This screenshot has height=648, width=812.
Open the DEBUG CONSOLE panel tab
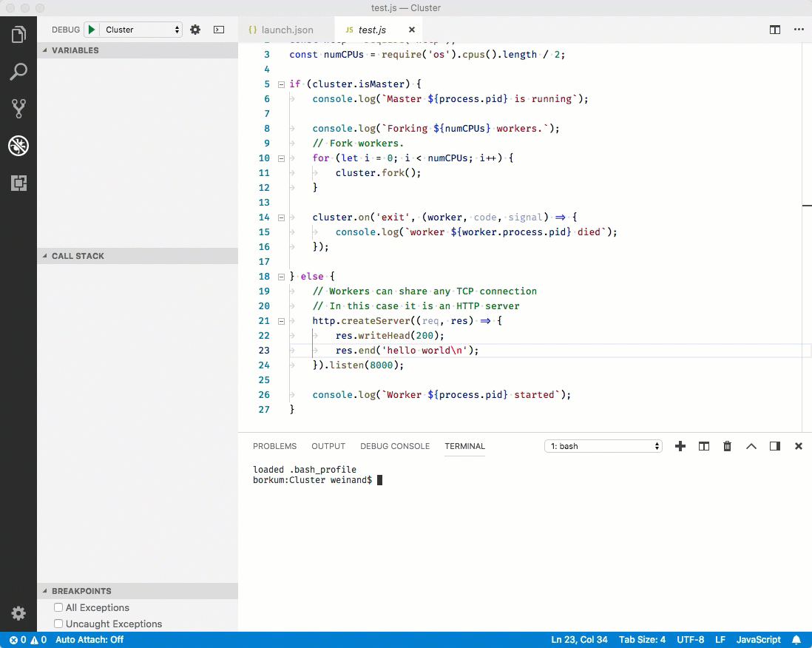(x=395, y=446)
